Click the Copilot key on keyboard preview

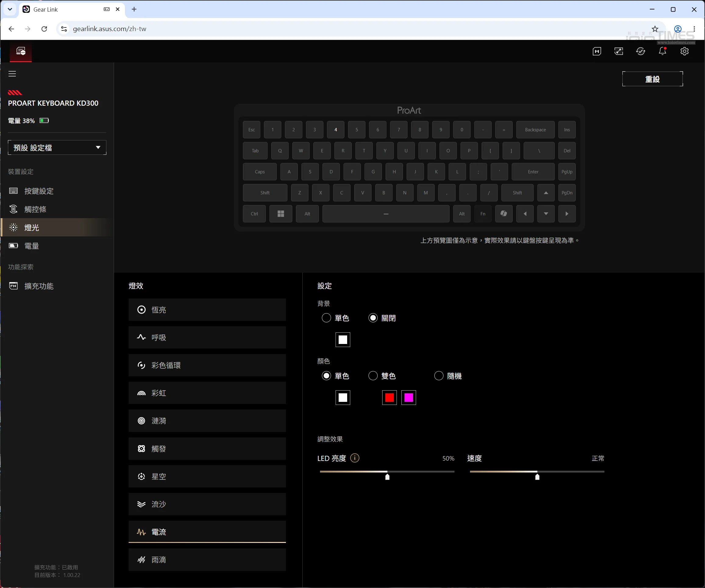[504, 214]
